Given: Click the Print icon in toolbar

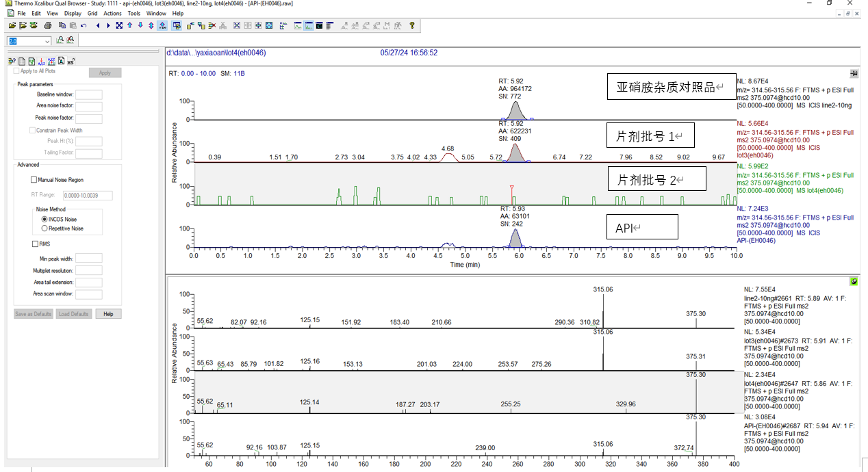Looking at the screenshot, I should click(48, 26).
